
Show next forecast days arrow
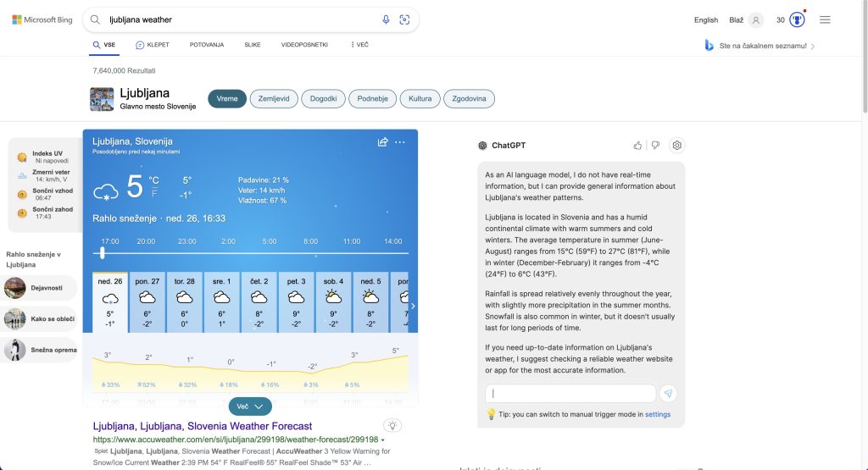[413, 306]
